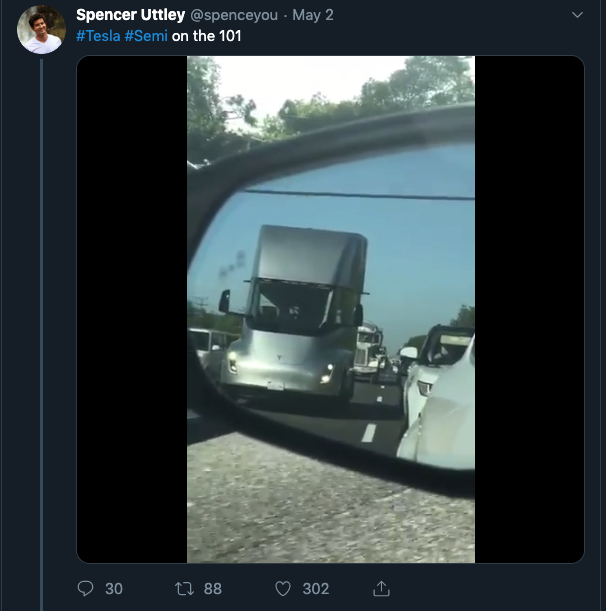The width and height of the screenshot is (606, 611).
Task: Click the silver Tesla Semi truck in video
Action: point(294,313)
